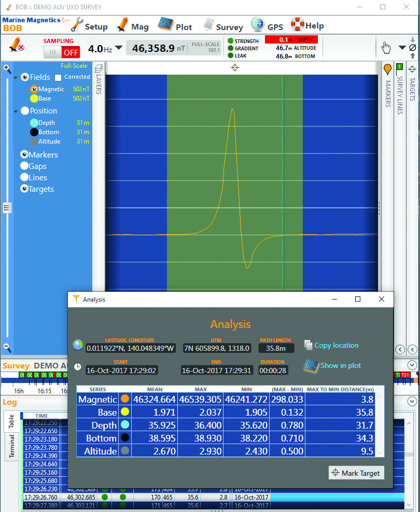Click the right of two collapse arrows under the TARGETS panel

pos(413,349)
